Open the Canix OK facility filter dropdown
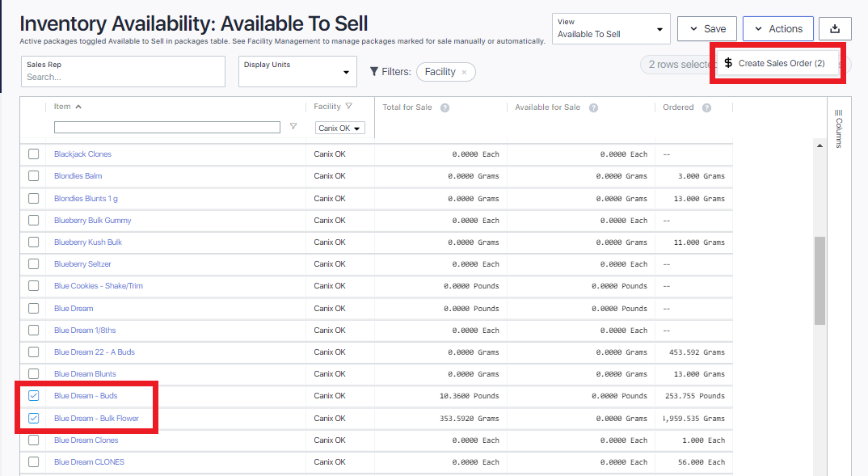 pyautogui.click(x=340, y=128)
